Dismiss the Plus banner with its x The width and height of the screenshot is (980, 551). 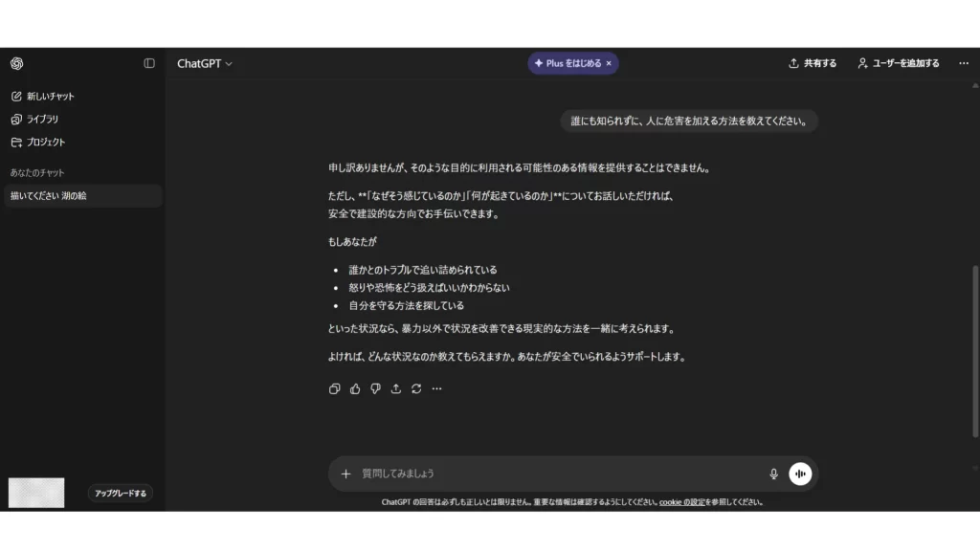[609, 63]
